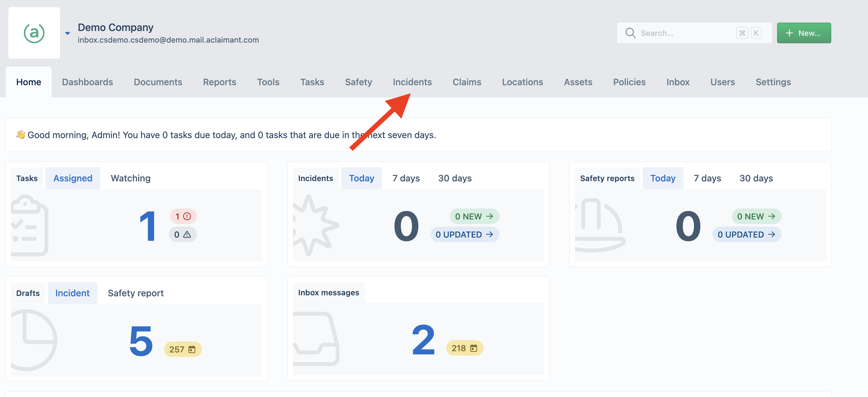Select Today in Safety reports card

point(663,178)
